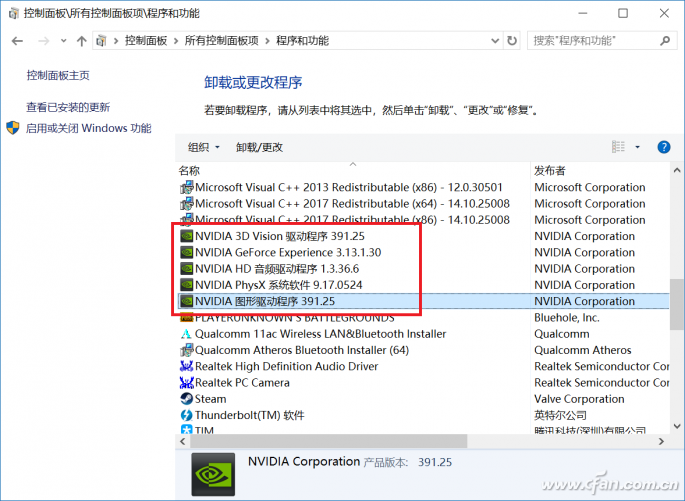Click the NVIDIA GeForce Experience icon
The image size is (685, 501).
coord(186,252)
